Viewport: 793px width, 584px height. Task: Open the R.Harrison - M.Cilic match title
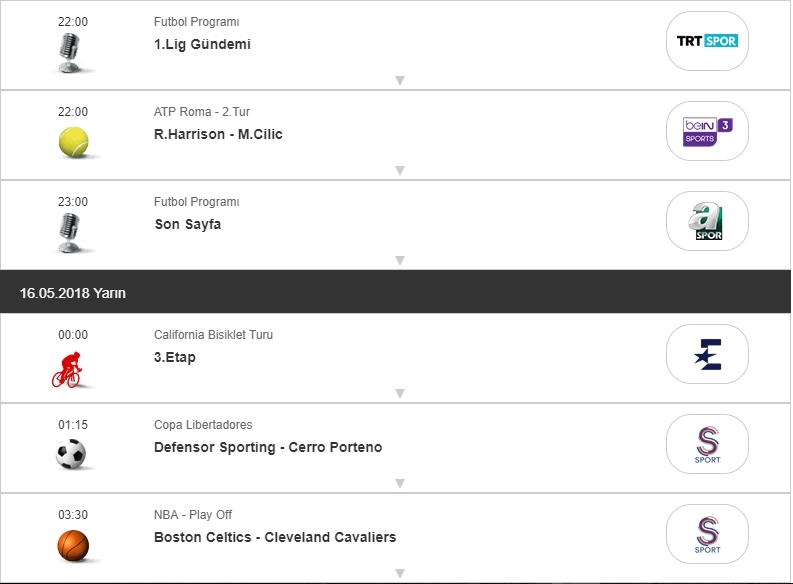[x=218, y=134]
